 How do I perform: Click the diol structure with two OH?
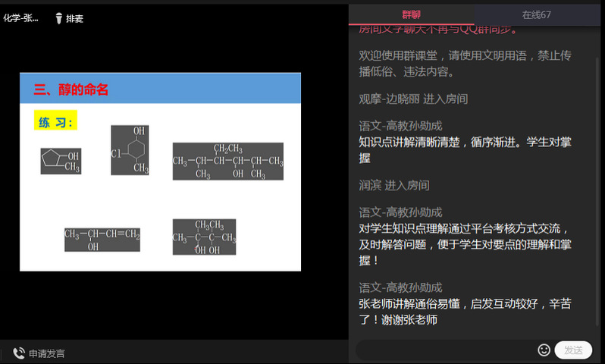click(204, 237)
